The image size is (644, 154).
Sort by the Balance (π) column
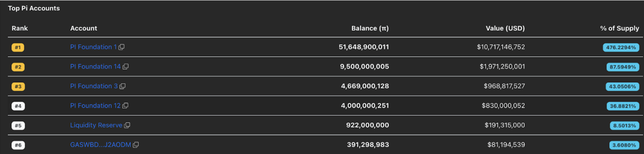(x=370, y=28)
